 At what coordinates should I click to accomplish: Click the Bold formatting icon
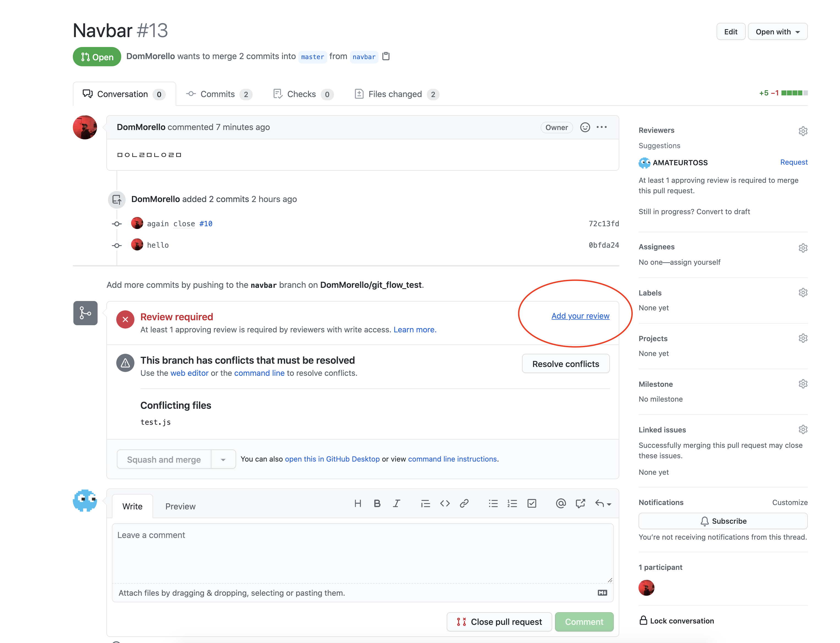[377, 504]
